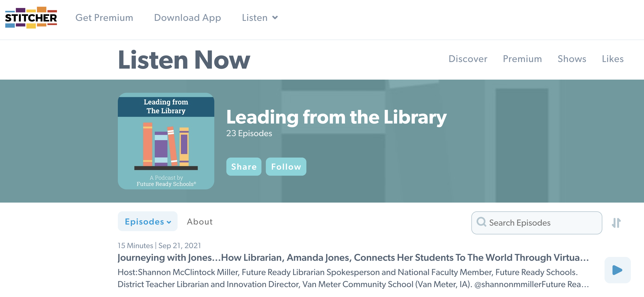Go to the Premium section
Screen dimensions: 644x297
522,59
